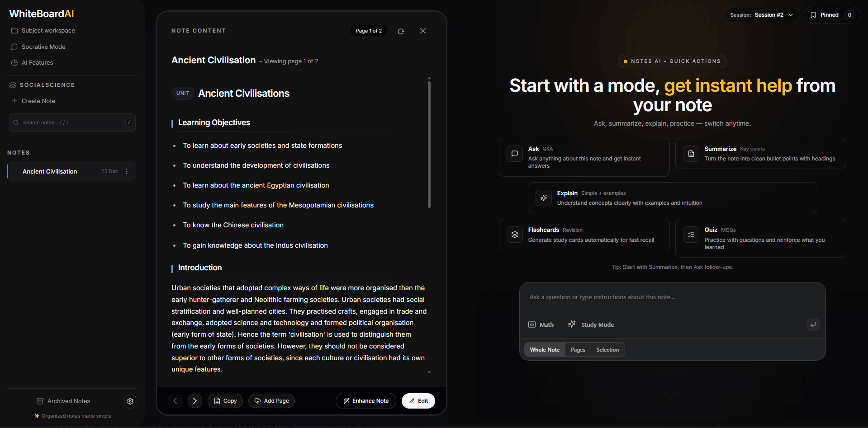Select the Ask Q&A quick action
The width and height of the screenshot is (868, 428).
point(584,157)
